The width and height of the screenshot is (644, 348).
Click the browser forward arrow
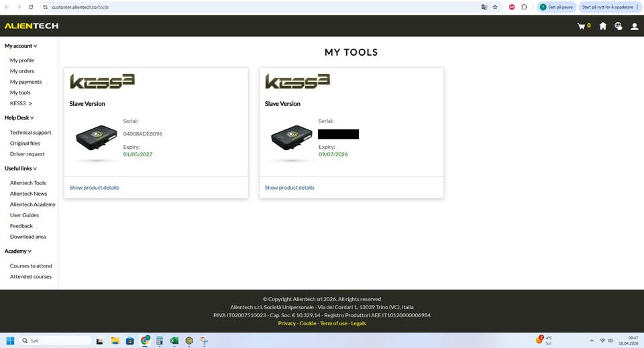[19, 7]
